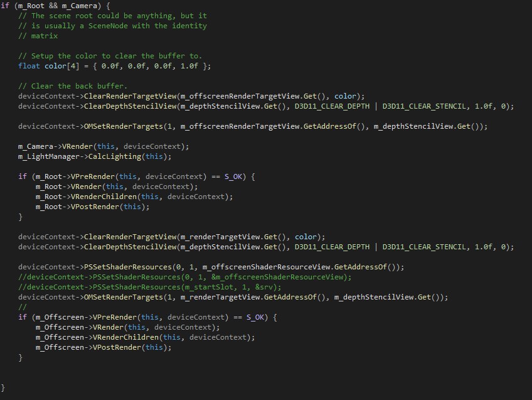Click the 'm_Root->VPostRender(this);' line

coord(93,207)
